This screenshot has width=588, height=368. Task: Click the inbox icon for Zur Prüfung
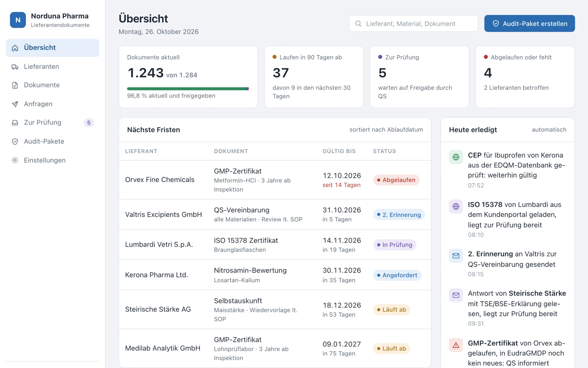click(x=15, y=122)
